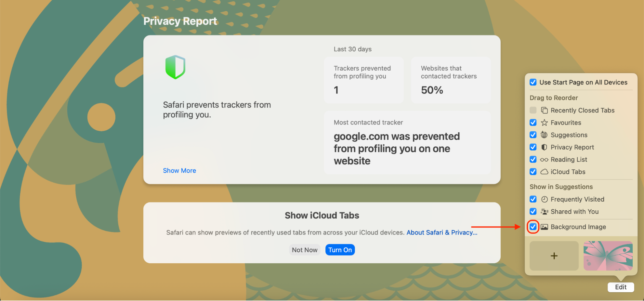This screenshot has width=644, height=301.
Task: Click the Shared with You people icon
Action: click(544, 212)
